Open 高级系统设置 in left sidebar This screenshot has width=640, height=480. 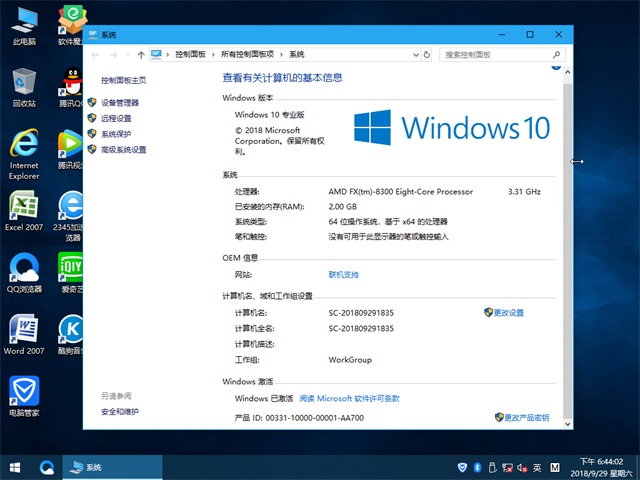click(123, 150)
